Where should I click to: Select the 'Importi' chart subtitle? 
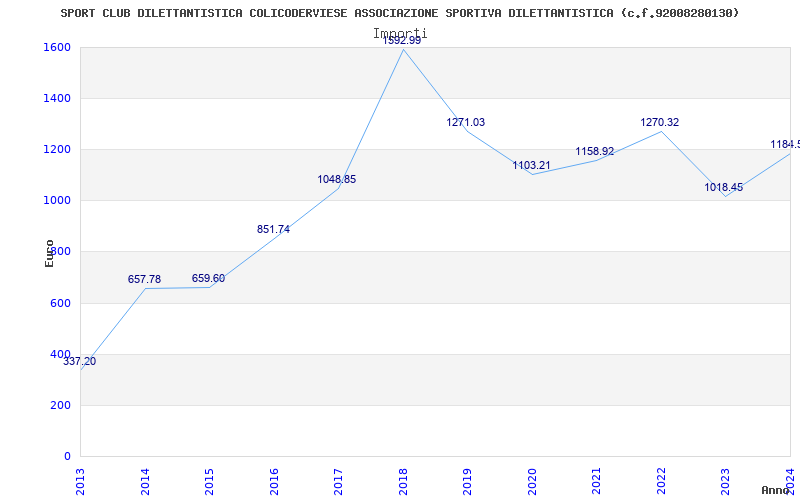[400, 34]
